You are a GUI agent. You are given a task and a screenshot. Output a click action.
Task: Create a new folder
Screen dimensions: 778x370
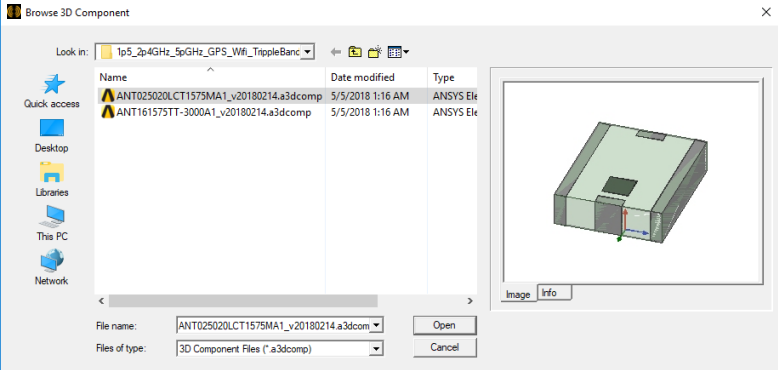pyautogui.click(x=375, y=52)
